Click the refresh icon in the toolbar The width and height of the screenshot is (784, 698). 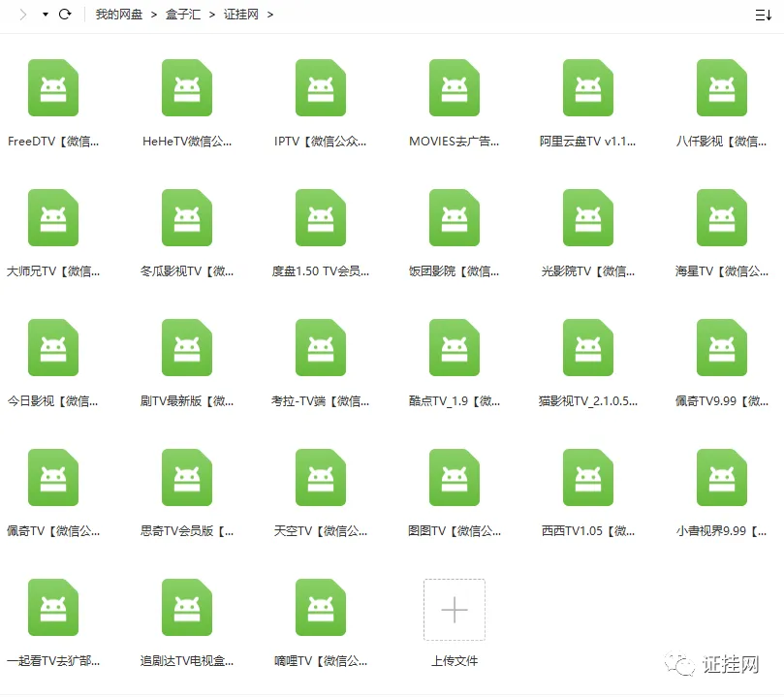[x=65, y=15]
